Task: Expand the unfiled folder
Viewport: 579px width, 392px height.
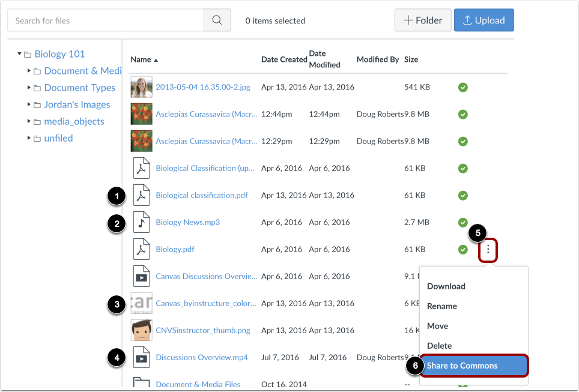Action: coord(29,138)
